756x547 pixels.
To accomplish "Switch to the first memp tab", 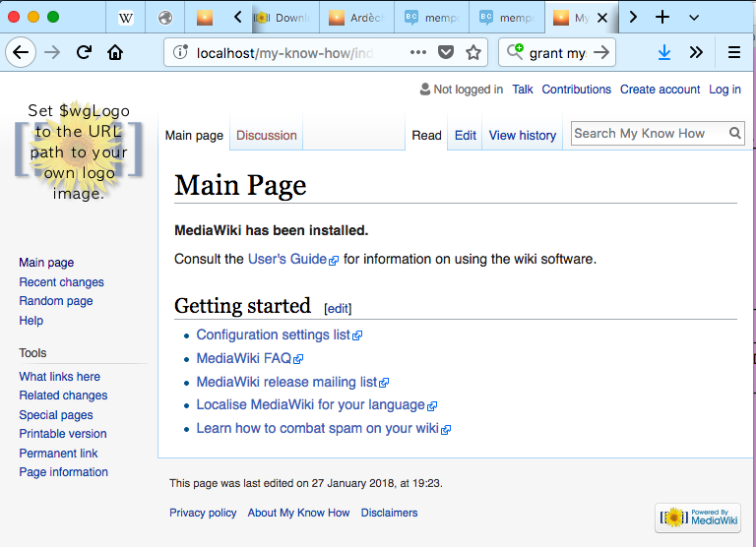I will tap(432, 18).
